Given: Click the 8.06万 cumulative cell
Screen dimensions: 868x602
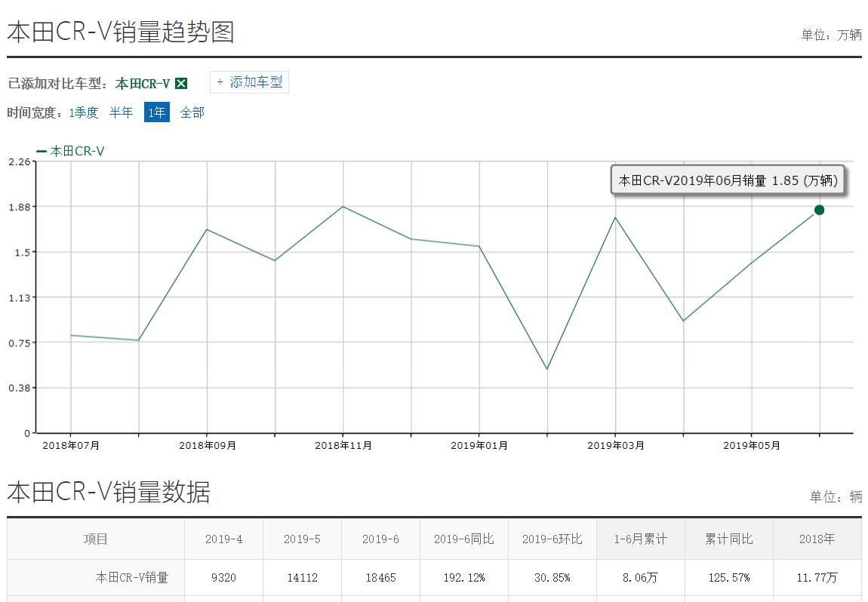Looking at the screenshot, I should 641,578.
